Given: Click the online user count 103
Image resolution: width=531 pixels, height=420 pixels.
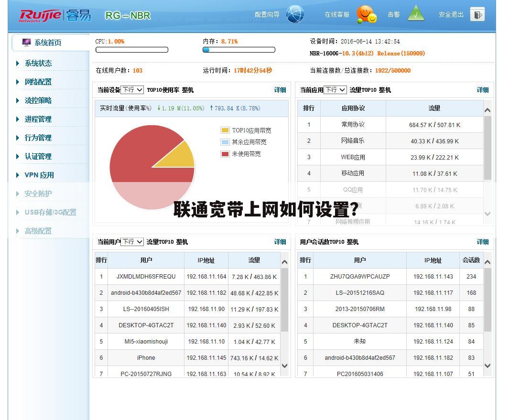Looking at the screenshot, I should click(138, 70).
